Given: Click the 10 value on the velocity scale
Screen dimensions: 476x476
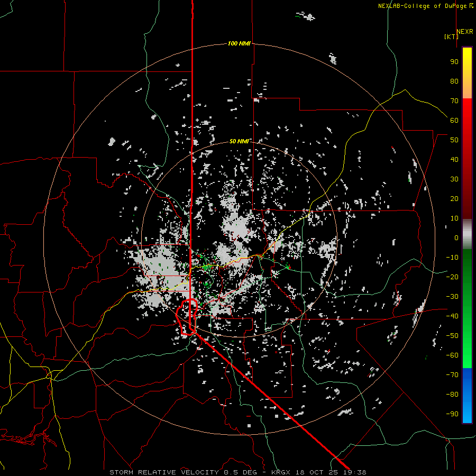Looking at the screenshot, I should pos(454,218).
